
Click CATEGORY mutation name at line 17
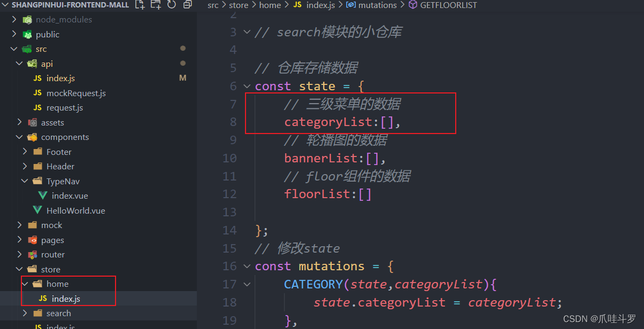click(x=313, y=284)
